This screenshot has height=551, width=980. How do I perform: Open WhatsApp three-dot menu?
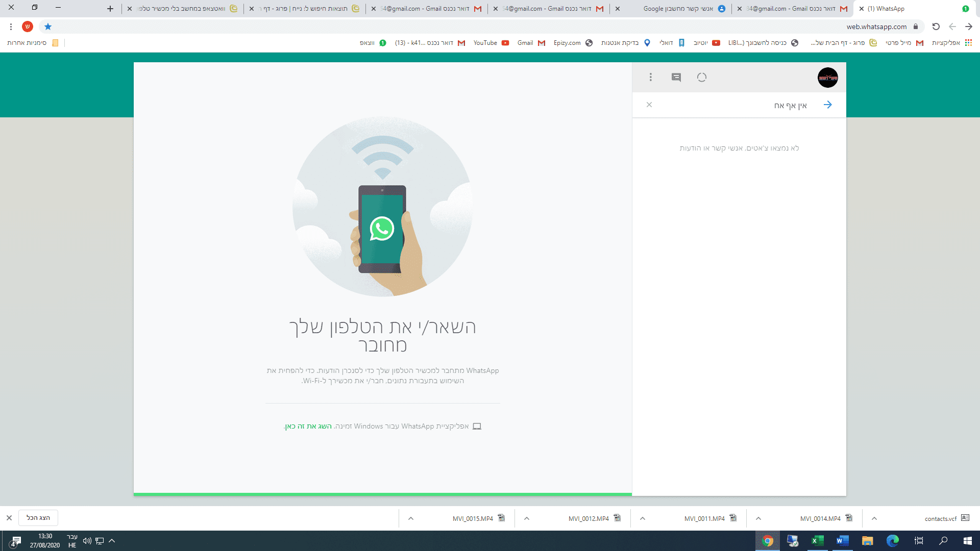650,78
